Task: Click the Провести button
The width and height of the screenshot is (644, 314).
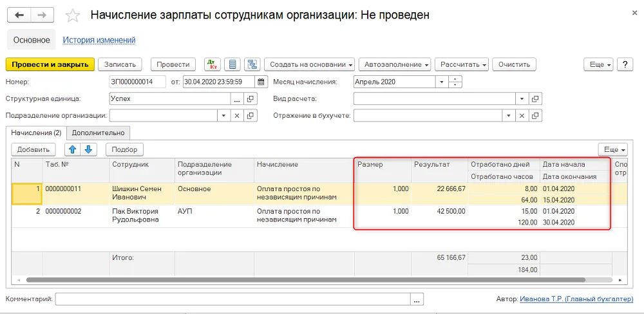Action: 173,64
